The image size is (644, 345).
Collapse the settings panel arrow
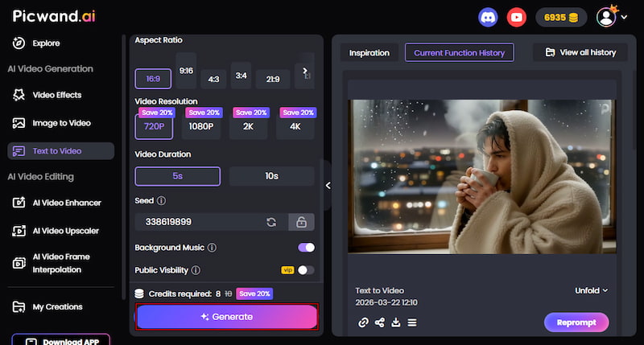(x=328, y=186)
